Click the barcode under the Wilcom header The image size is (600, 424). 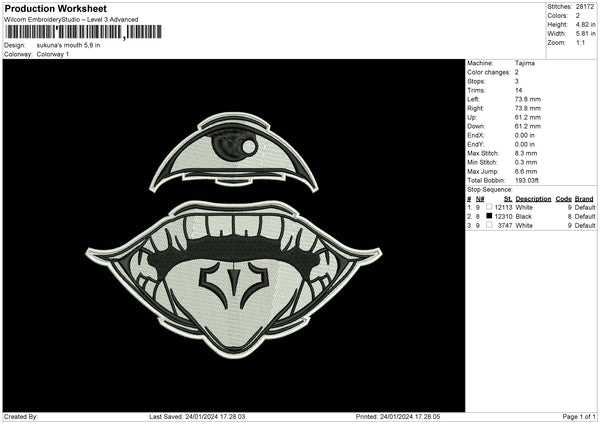point(84,32)
